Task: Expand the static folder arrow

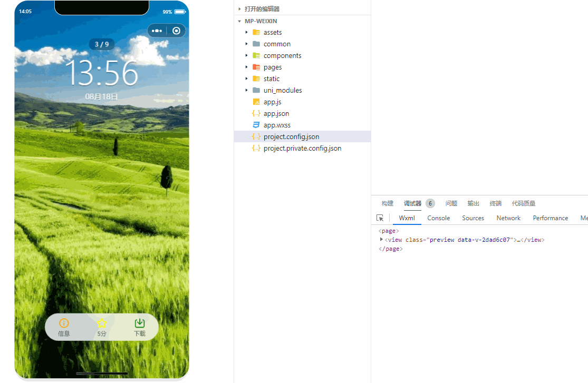Action: (x=246, y=78)
